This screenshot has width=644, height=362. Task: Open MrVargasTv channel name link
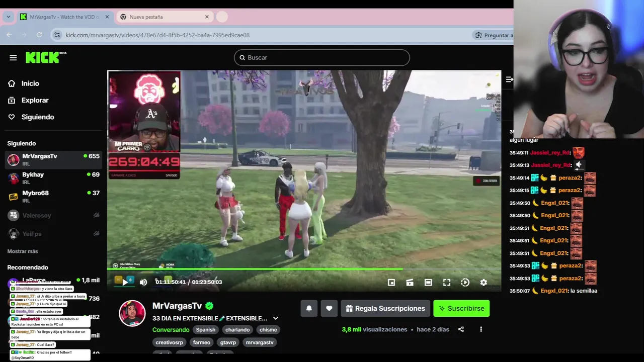pos(177,306)
